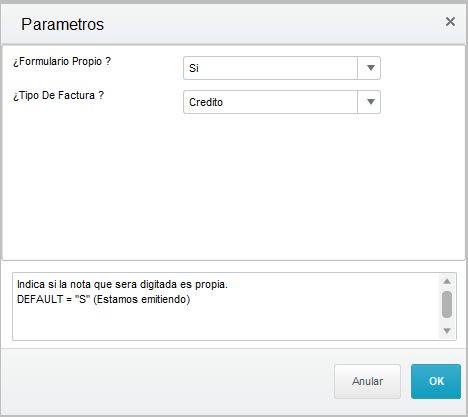The image size is (468, 417).
Task: Click the title bar beside Parametros
Action: coord(273,24)
